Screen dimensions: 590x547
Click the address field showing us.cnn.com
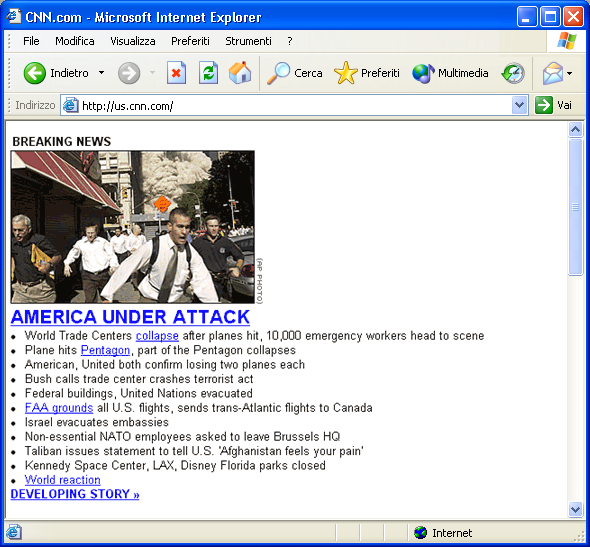pos(293,105)
